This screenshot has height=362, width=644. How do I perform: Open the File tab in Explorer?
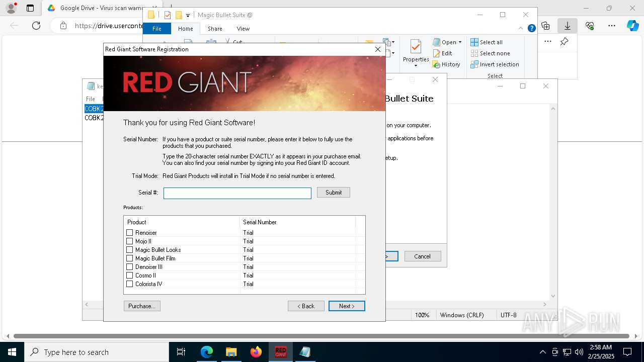(x=157, y=29)
